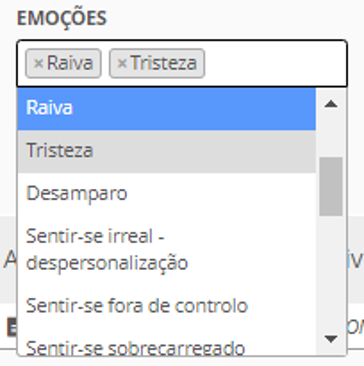This screenshot has height=366, width=364.
Task: Remove the Tristeza tag with its x icon
Action: click(122, 63)
